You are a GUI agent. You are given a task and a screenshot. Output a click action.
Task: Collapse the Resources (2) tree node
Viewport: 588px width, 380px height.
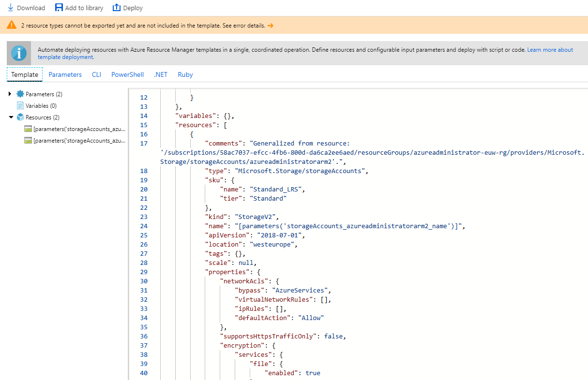tap(11, 117)
